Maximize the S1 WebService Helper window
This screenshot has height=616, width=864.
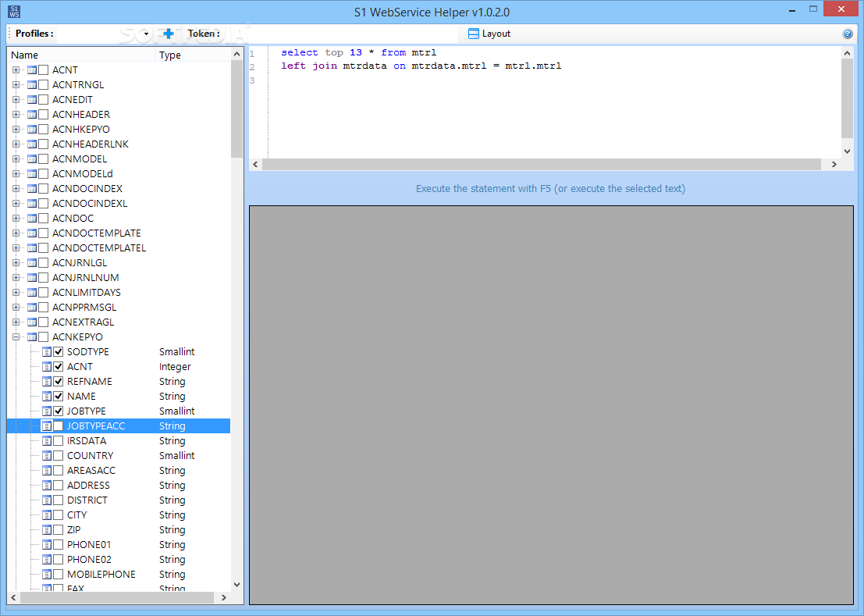[812, 9]
